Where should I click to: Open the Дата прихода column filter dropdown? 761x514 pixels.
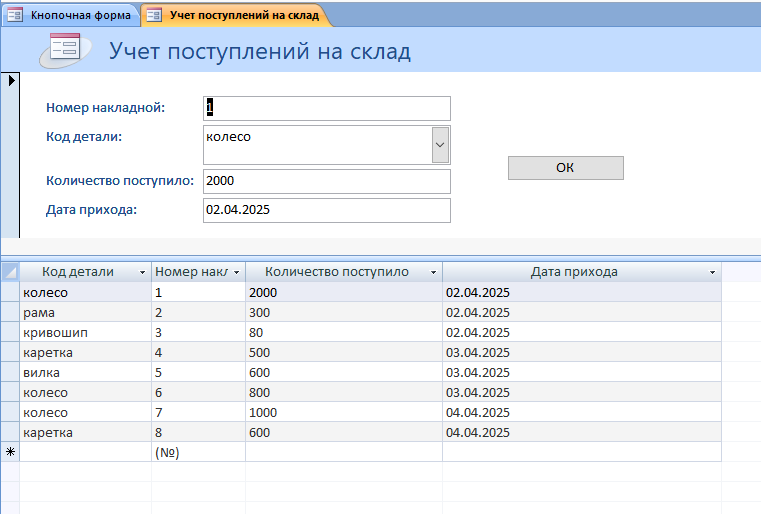coord(712,272)
